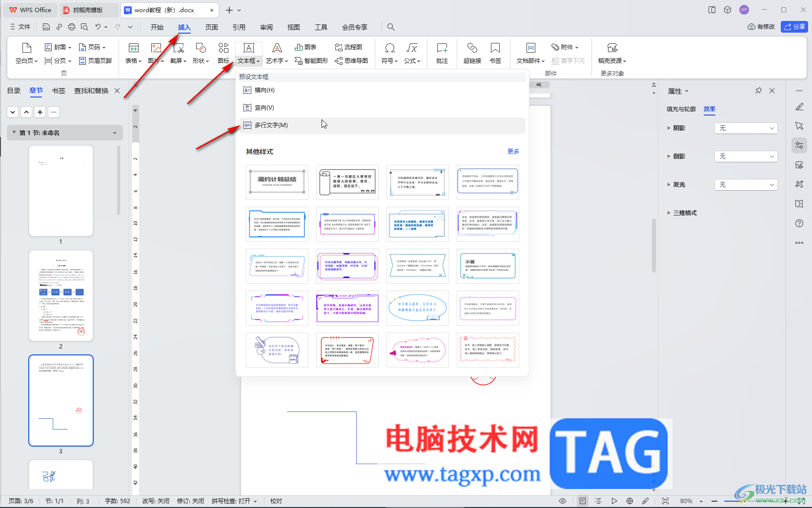Switch to the 审阅 ribbon tab

coord(266,27)
